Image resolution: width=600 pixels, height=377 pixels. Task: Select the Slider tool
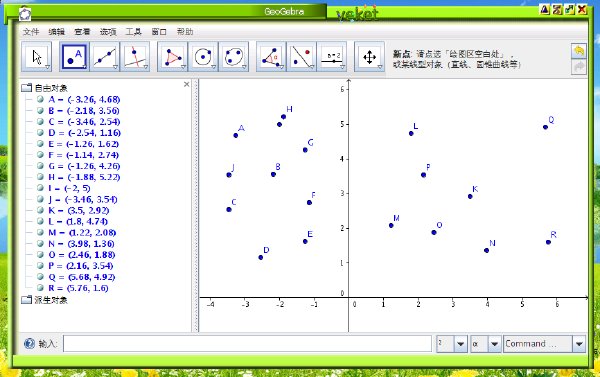pyautogui.click(x=332, y=57)
